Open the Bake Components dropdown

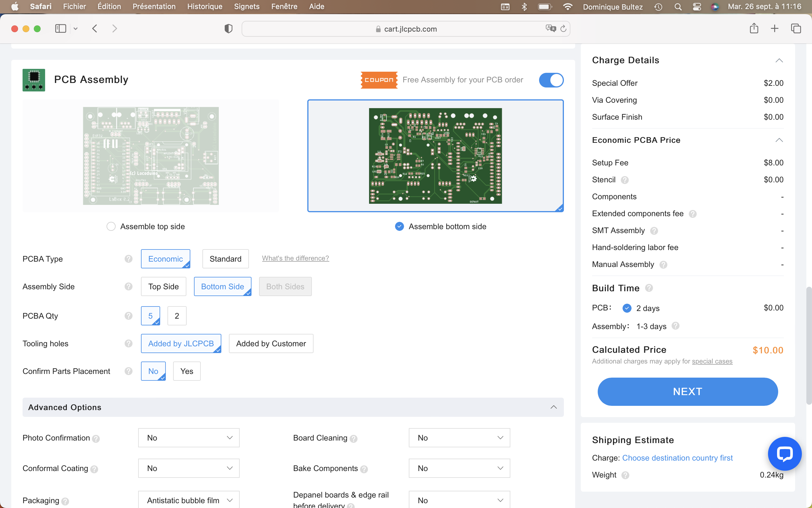459,468
